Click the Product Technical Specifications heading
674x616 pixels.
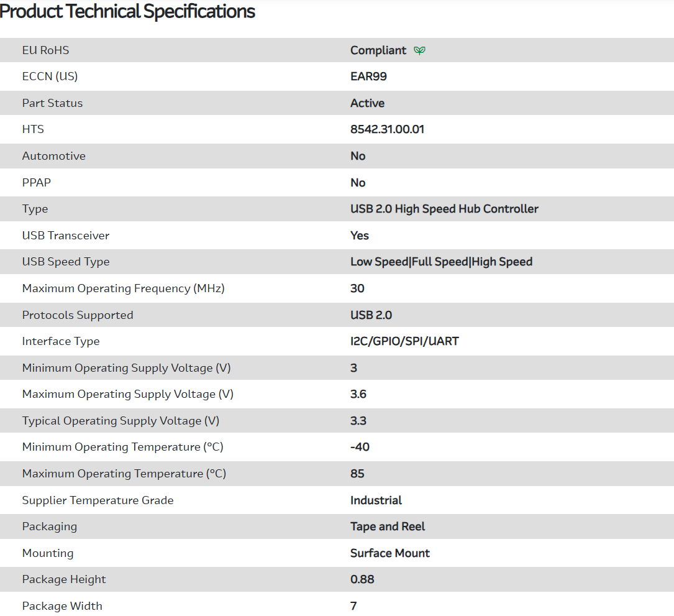coord(127,11)
